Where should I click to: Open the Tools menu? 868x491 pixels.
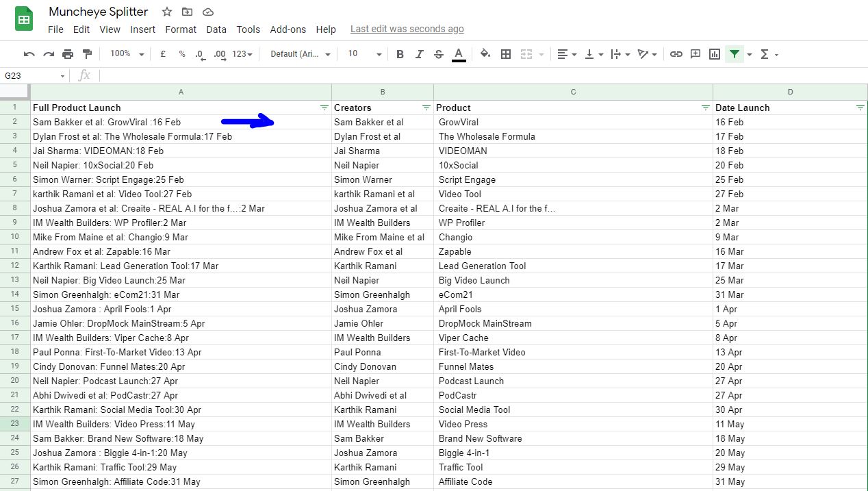[x=248, y=29]
